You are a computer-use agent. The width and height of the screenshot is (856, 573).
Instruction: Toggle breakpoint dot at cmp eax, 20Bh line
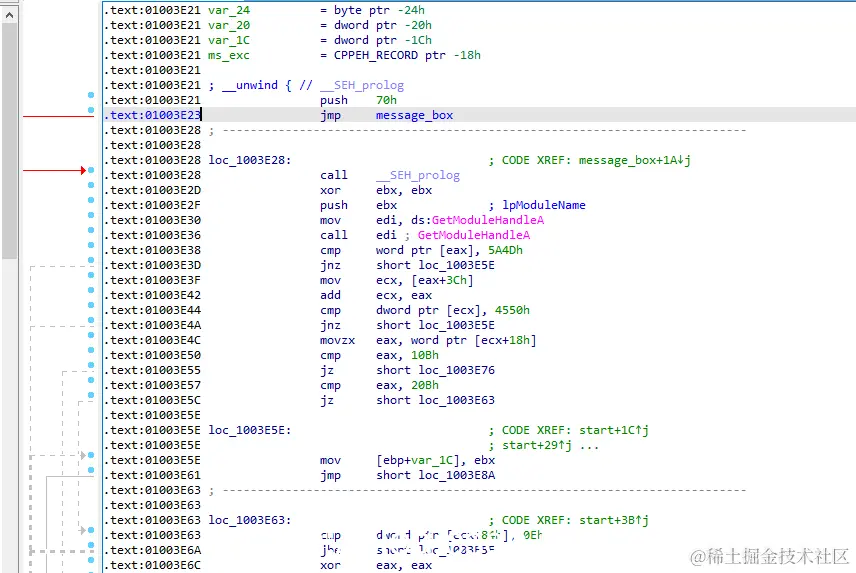click(91, 380)
